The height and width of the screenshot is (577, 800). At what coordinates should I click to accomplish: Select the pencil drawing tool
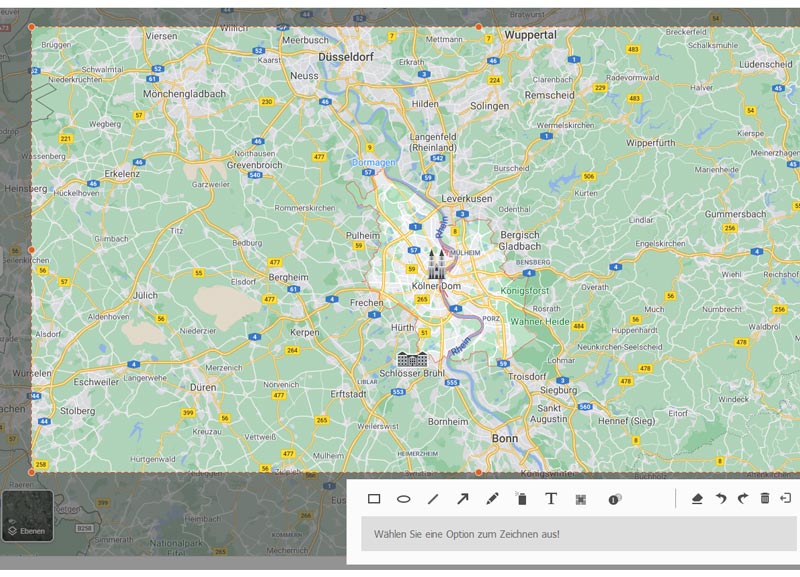491,498
